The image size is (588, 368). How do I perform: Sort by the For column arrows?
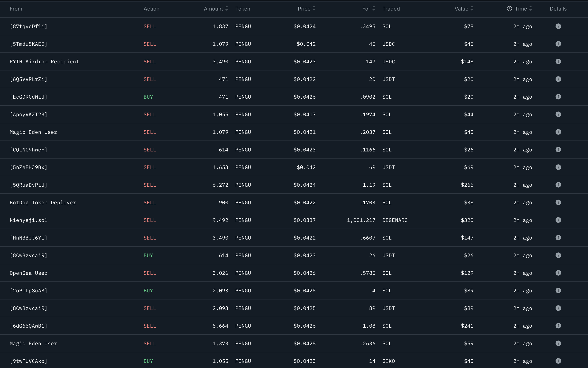click(374, 9)
